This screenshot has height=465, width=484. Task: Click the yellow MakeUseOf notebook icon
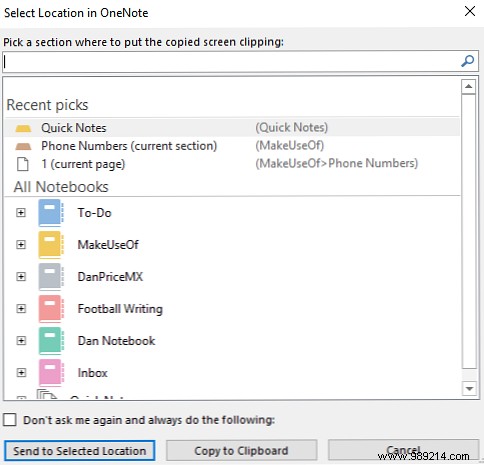pos(51,245)
